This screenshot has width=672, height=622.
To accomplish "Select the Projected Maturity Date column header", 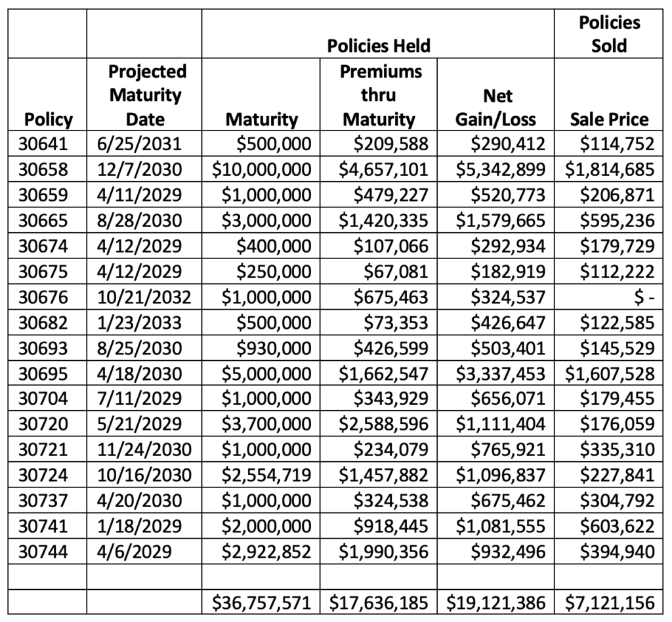I will pos(144,94).
